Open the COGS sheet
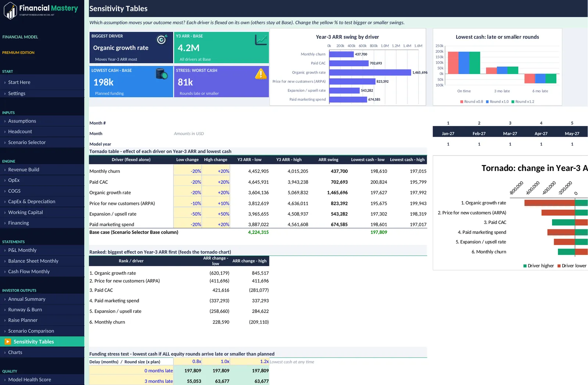Viewport: 588px width, 385px height. point(42,191)
